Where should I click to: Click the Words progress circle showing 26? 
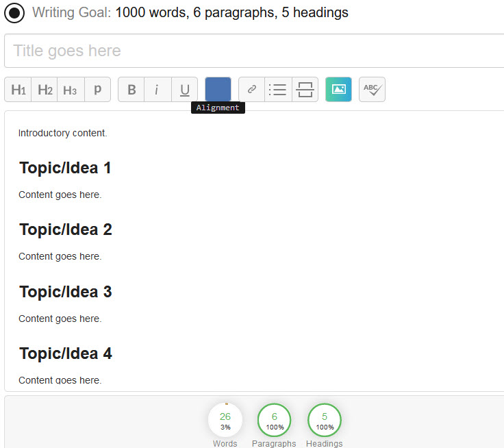coord(225,420)
